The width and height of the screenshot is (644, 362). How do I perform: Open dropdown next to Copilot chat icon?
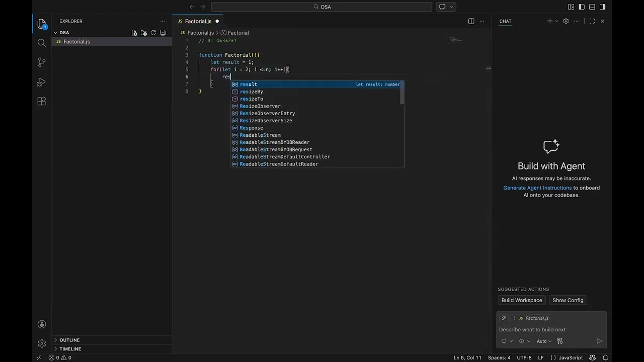[452, 7]
